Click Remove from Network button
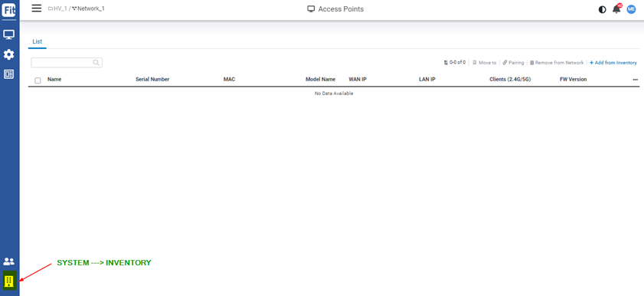Viewport: 644px width, 296px height. [557, 63]
